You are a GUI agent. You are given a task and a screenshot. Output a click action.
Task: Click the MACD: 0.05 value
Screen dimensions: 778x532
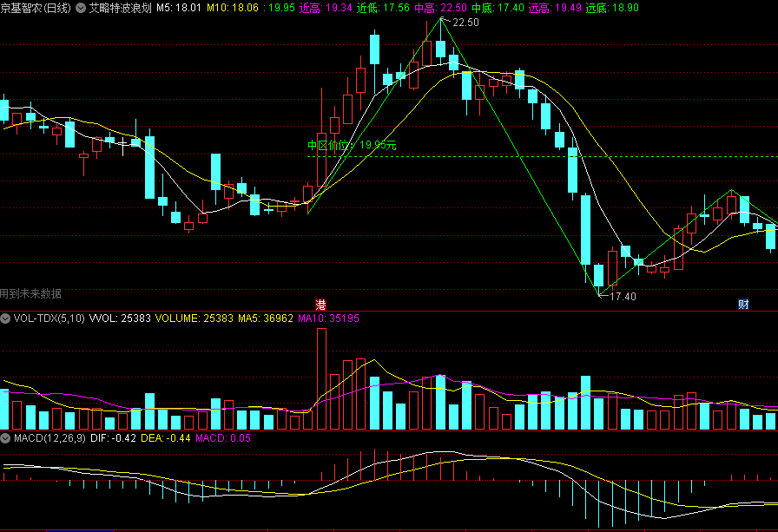[x=223, y=438]
